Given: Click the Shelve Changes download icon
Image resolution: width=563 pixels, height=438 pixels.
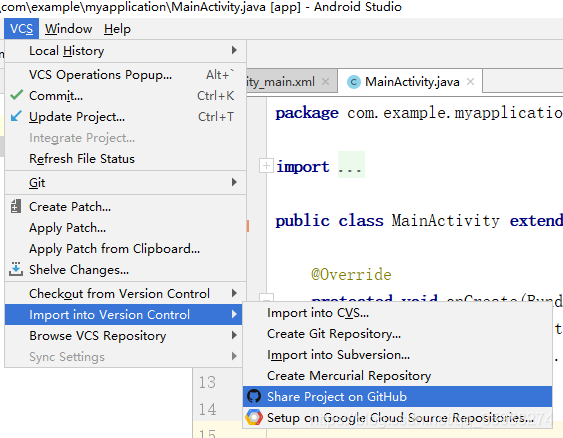Looking at the screenshot, I should tap(16, 269).
